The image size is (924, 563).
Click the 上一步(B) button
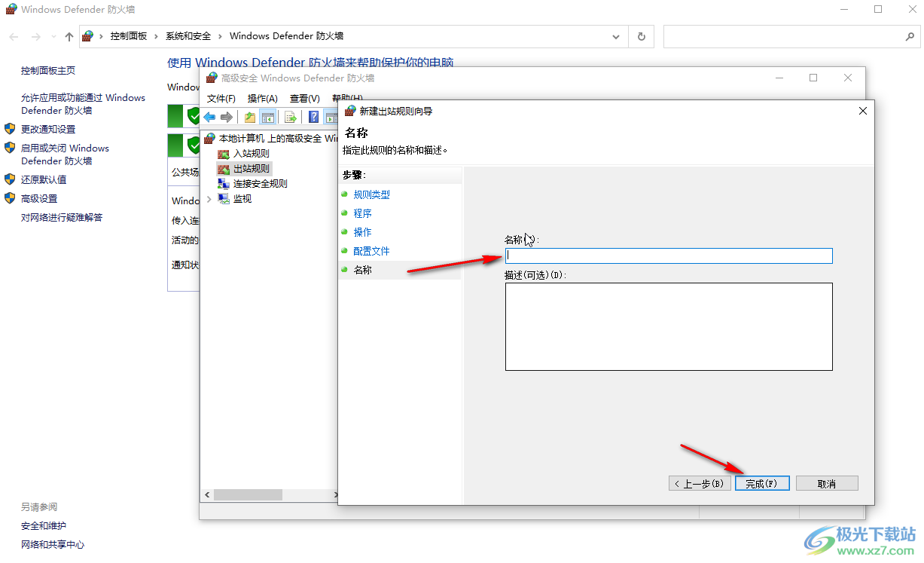(x=700, y=483)
